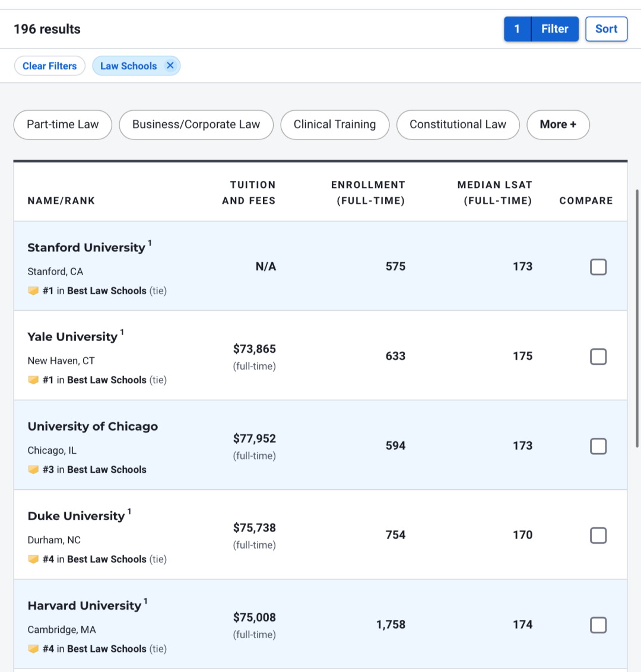The width and height of the screenshot is (641, 672).
Task: Select the Clinical Training category
Action: pos(335,125)
